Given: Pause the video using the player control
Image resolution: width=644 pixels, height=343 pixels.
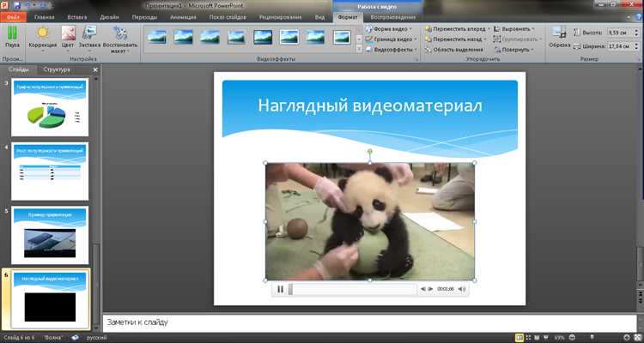Looking at the screenshot, I should click(280, 290).
